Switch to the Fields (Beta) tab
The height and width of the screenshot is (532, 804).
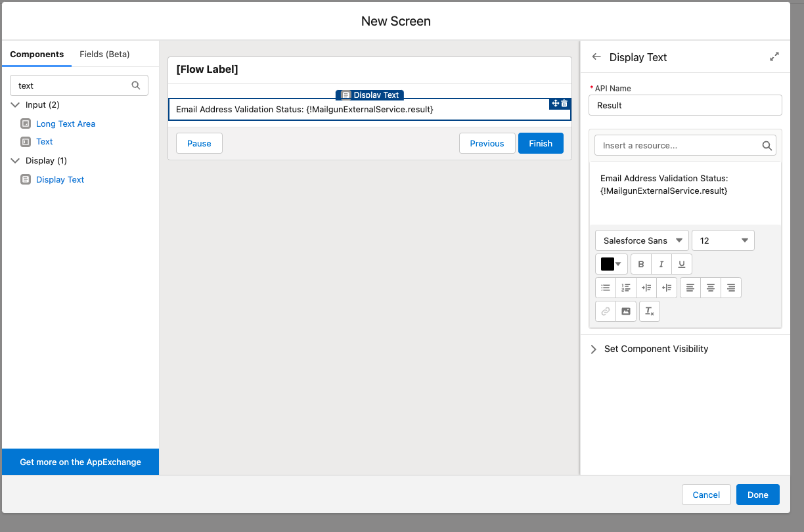[104, 54]
